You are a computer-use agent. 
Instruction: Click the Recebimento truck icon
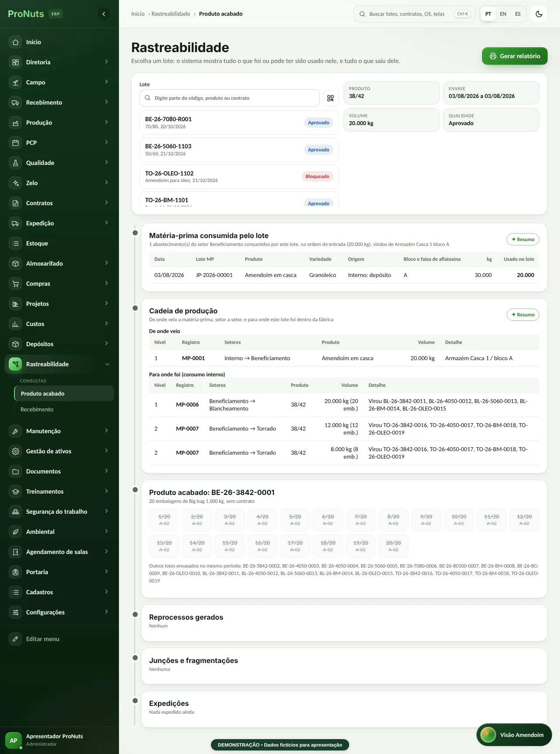[15, 102]
